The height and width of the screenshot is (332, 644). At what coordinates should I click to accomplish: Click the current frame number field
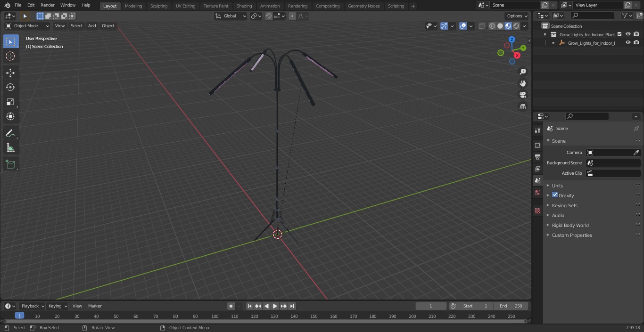(x=431, y=306)
